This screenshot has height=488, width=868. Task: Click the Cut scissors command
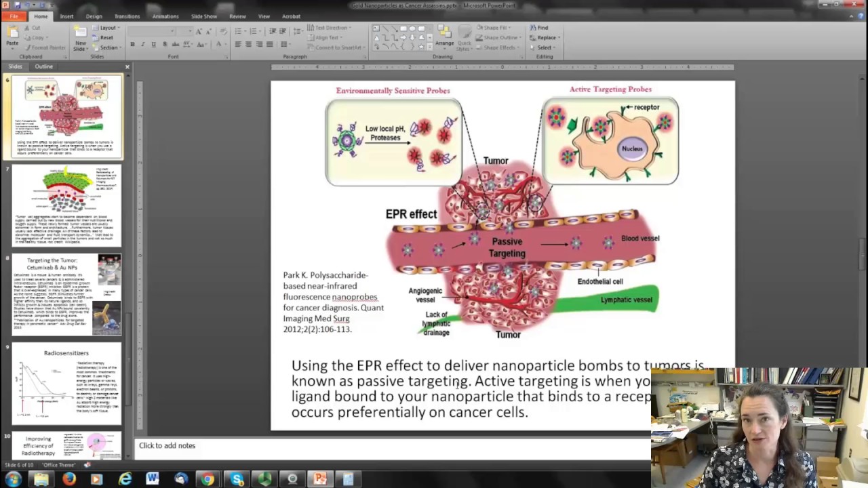[x=32, y=28]
